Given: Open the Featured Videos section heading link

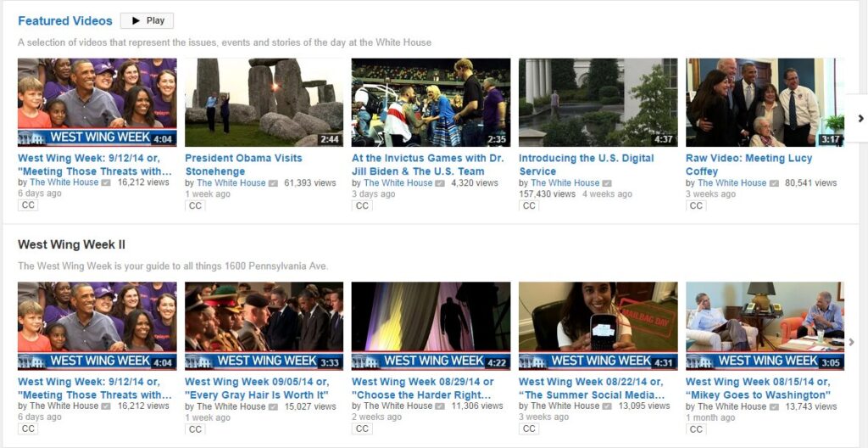Looking at the screenshot, I should click(x=64, y=20).
